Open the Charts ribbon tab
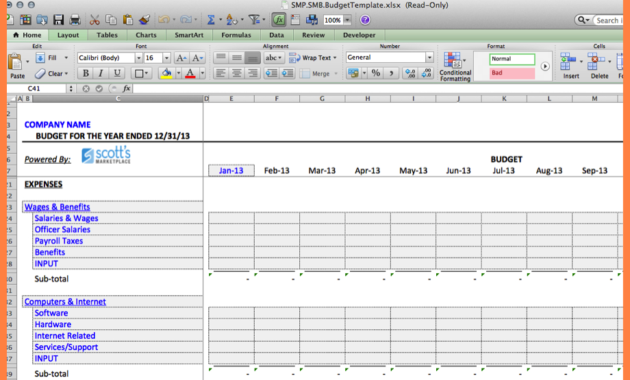Screen dimensions: 630x380 tap(146, 35)
